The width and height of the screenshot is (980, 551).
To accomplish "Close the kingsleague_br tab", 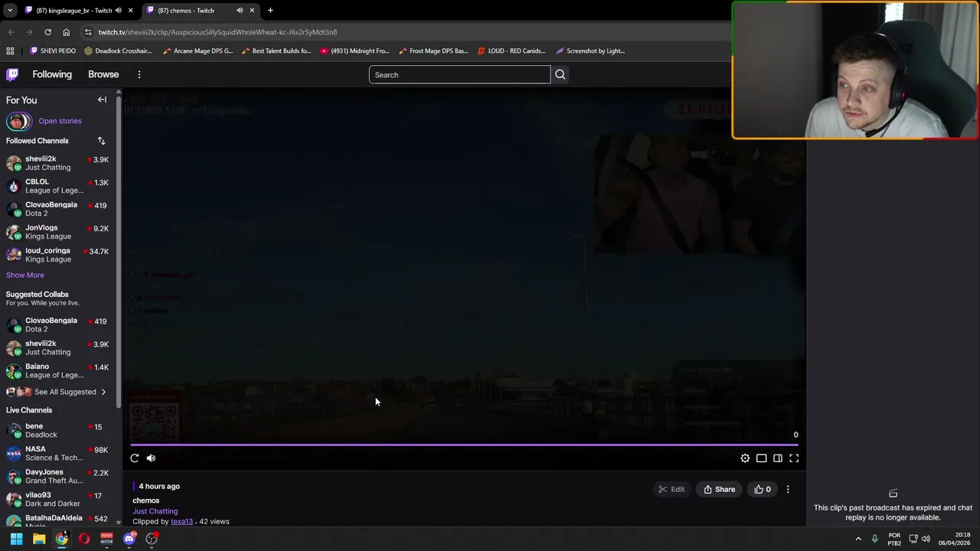I will 130,11.
